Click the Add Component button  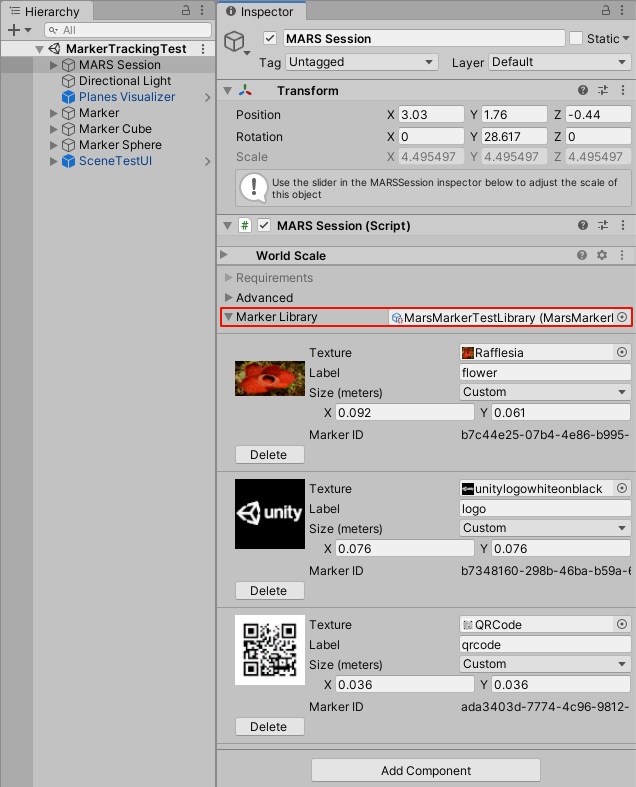(x=426, y=771)
